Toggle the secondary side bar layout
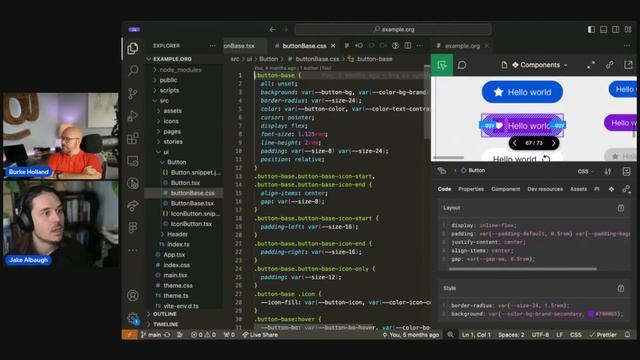The width and height of the screenshot is (640, 360). click(616, 29)
